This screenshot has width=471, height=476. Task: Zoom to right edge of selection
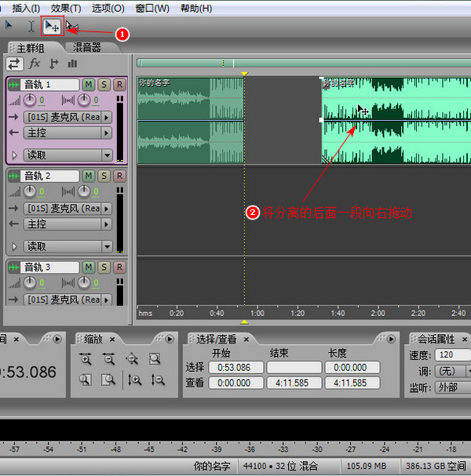[108, 380]
